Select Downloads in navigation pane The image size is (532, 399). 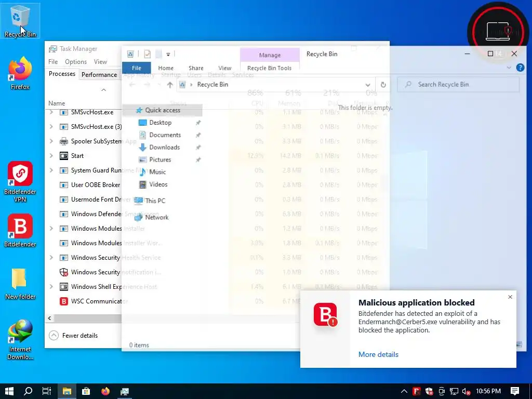[164, 147]
